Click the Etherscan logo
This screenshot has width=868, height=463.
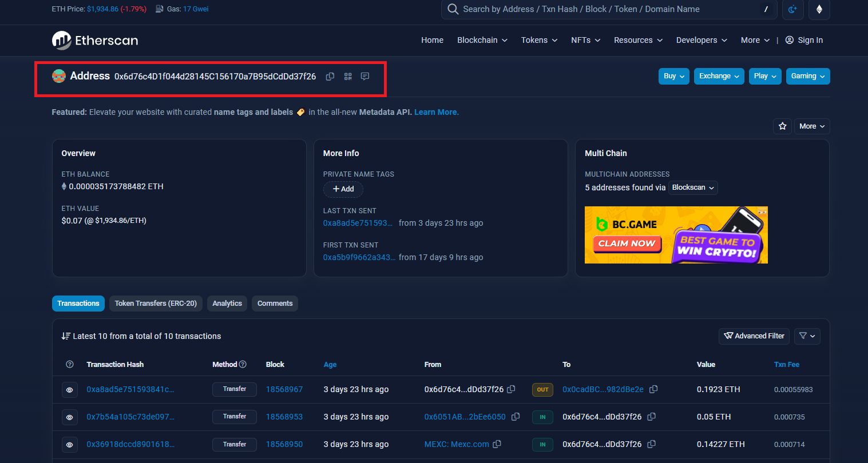click(x=95, y=40)
